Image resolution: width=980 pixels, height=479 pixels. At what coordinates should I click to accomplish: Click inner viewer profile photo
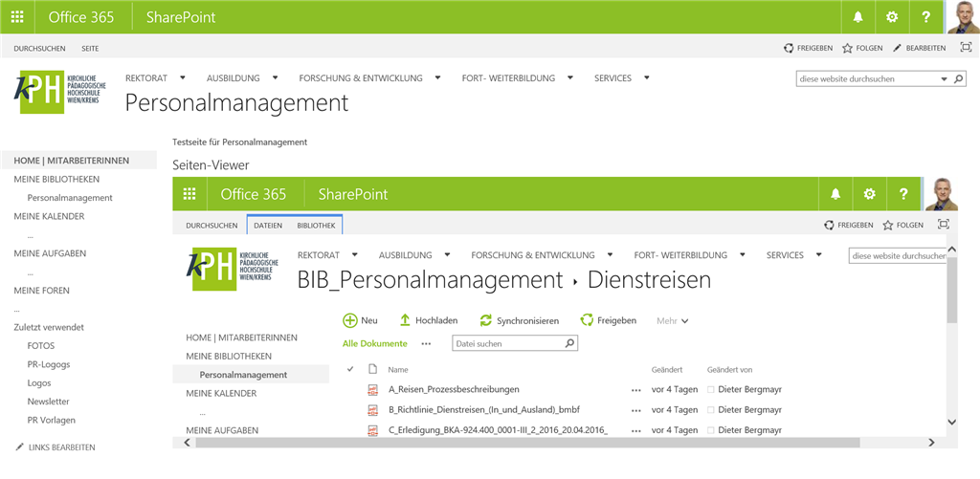(x=942, y=194)
